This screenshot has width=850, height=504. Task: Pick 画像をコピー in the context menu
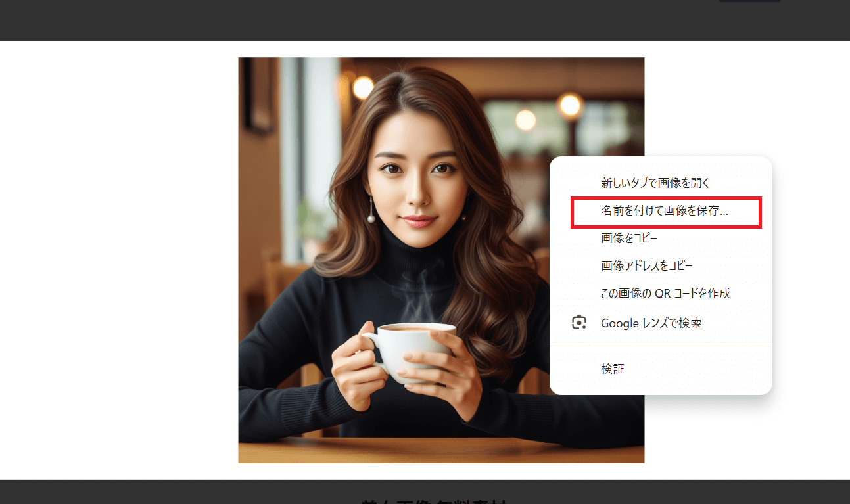coord(629,238)
